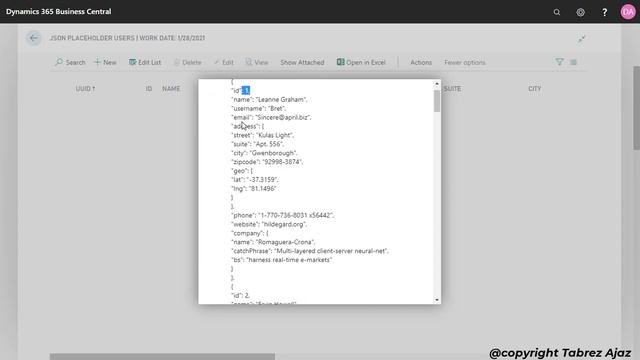The width and height of the screenshot is (640, 360).
Task: Create a record with New
Action: click(x=105, y=62)
